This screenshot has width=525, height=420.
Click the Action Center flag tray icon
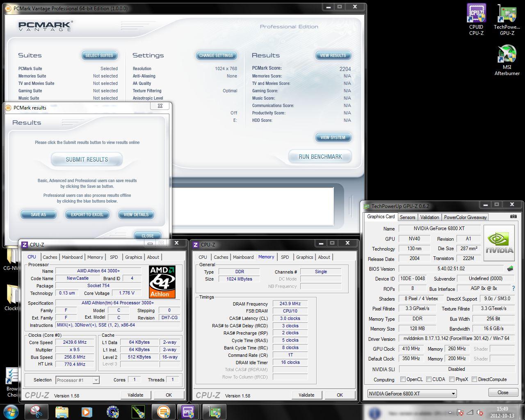click(460, 412)
